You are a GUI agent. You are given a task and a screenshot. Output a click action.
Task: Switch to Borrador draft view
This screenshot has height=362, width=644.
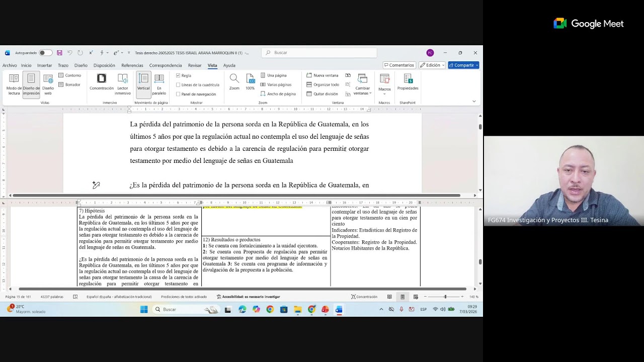coord(69,84)
